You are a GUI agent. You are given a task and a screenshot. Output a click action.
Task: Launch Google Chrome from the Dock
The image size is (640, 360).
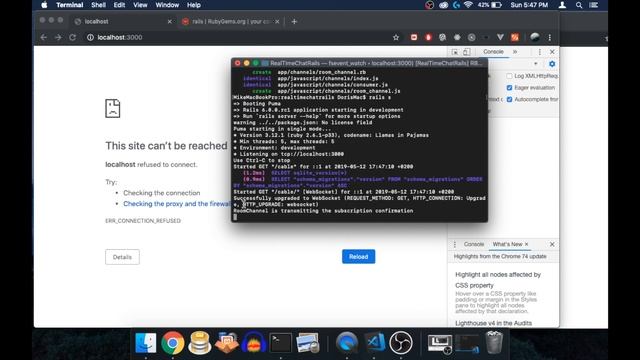173,342
